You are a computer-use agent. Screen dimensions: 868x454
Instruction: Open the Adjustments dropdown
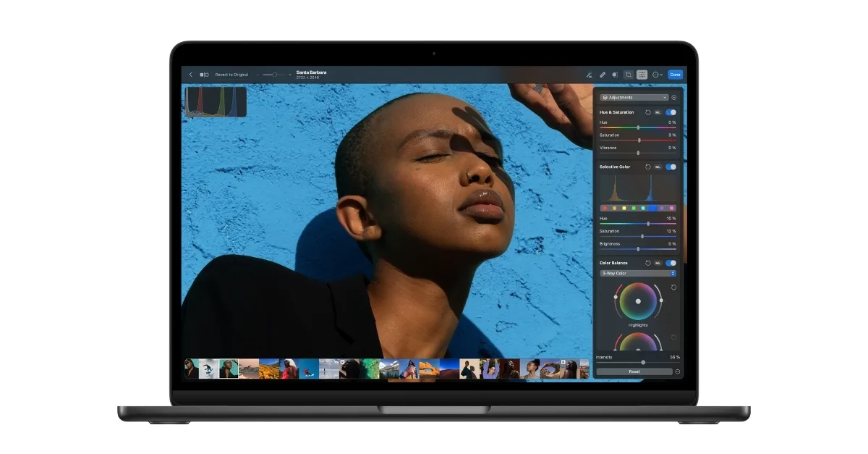634,97
